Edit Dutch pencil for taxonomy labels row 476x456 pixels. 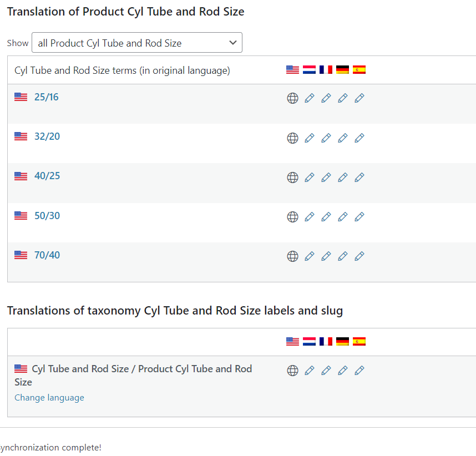310,371
